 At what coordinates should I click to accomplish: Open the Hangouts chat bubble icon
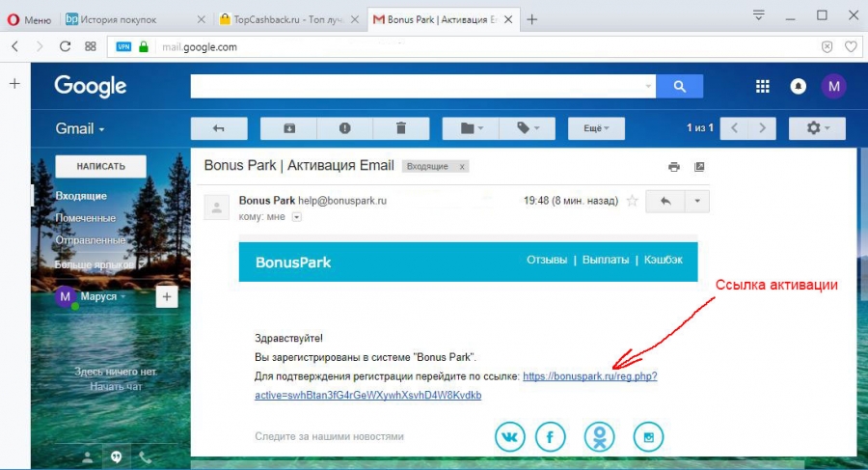click(117, 457)
